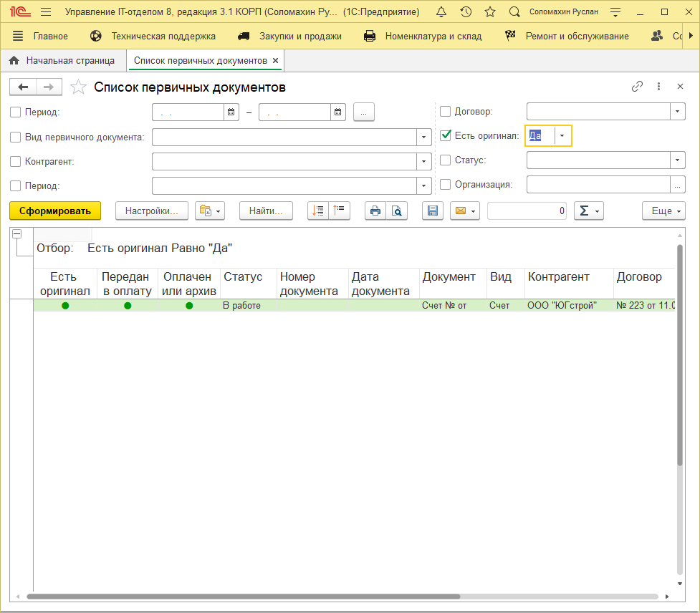Open the Статус dropdown list
Image resolution: width=700 pixels, height=613 pixels.
[x=678, y=160]
